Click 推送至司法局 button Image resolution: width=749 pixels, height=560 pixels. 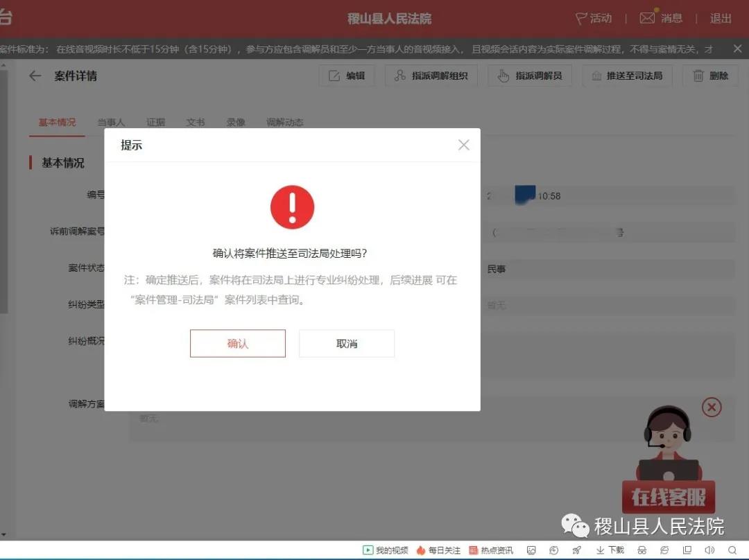pos(627,76)
